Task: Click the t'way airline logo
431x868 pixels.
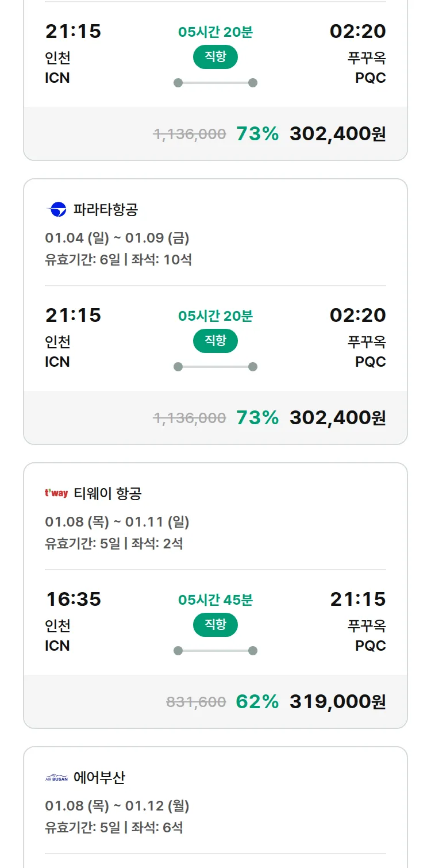Action: [56, 493]
